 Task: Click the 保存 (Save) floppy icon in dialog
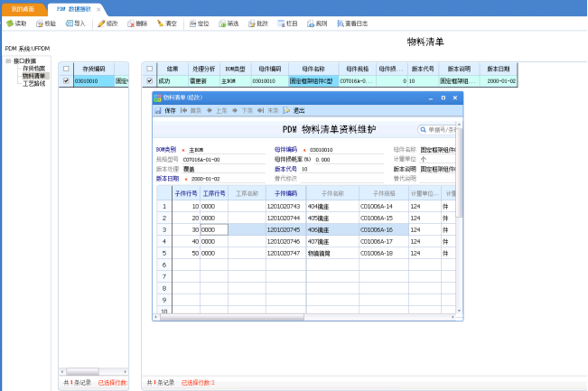point(158,110)
